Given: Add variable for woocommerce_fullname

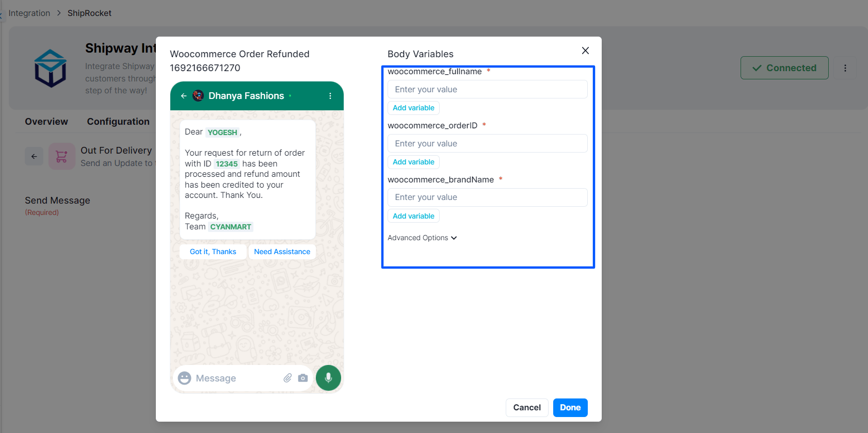Looking at the screenshot, I should (x=413, y=108).
